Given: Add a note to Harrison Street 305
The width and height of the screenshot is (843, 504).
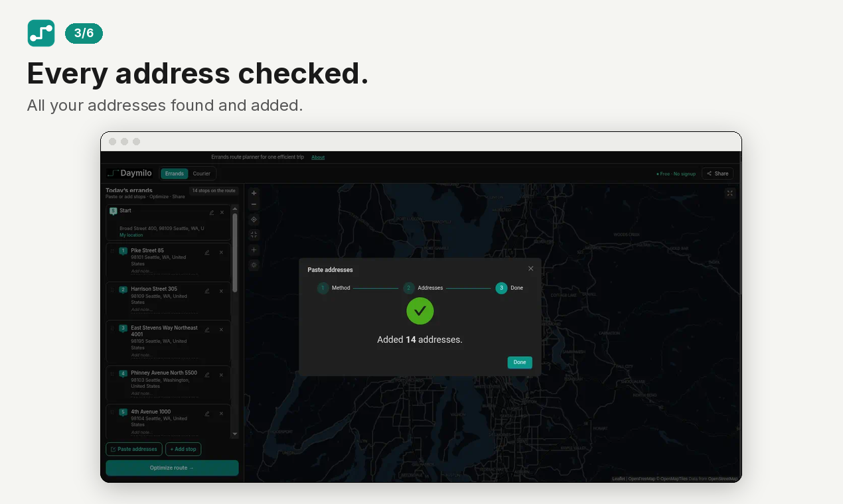Looking at the screenshot, I should click(164, 310).
